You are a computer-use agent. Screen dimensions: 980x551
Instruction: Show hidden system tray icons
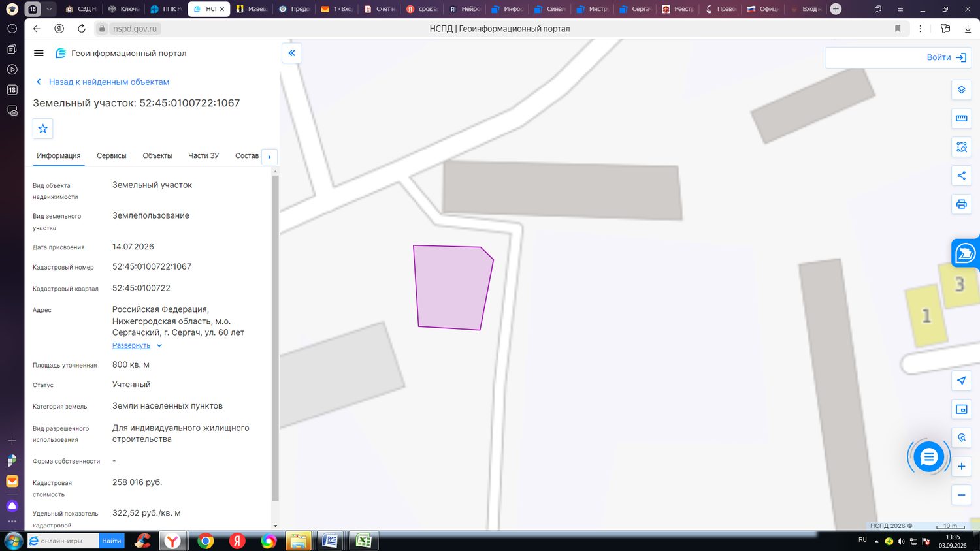877,541
